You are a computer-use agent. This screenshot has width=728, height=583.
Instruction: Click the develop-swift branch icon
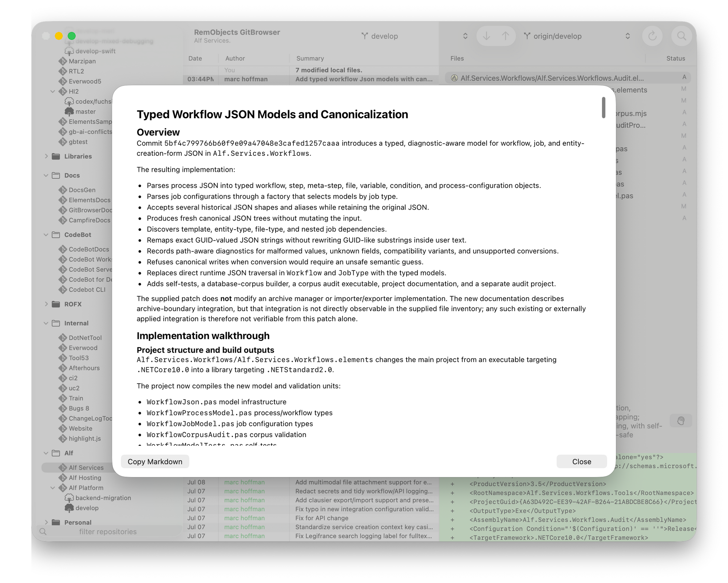click(x=69, y=51)
